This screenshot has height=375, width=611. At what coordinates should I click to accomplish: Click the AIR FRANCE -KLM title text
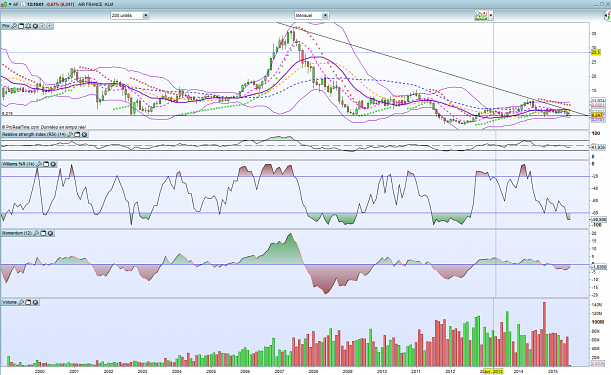(95, 5)
